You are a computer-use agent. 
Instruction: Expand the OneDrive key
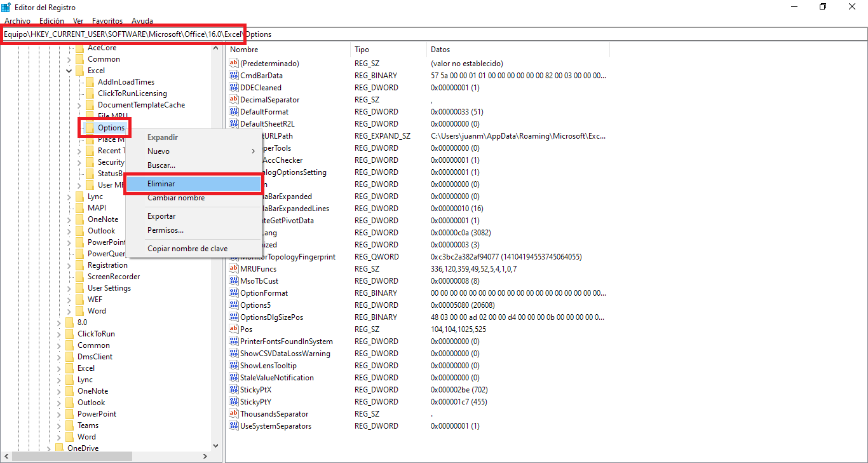point(49,448)
